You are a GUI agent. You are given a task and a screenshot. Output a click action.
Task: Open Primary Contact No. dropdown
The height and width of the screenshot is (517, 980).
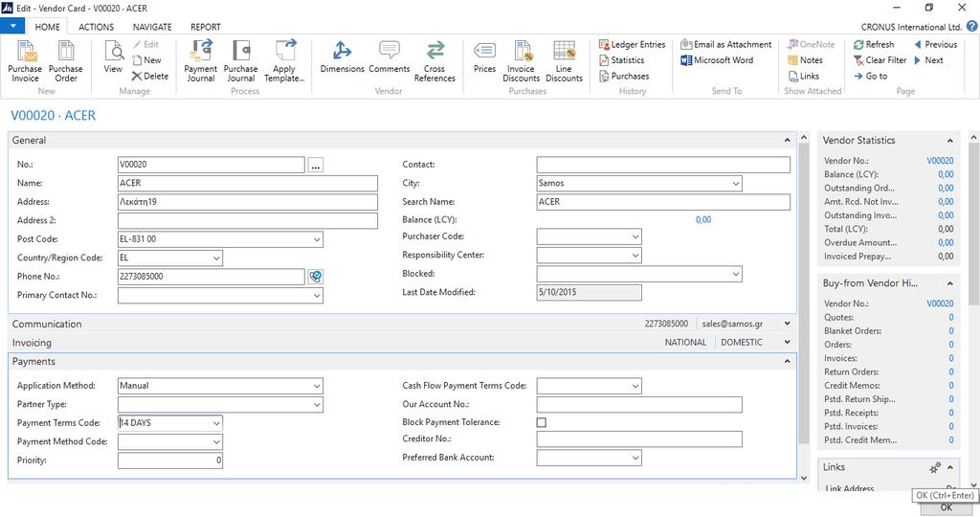[x=317, y=296]
